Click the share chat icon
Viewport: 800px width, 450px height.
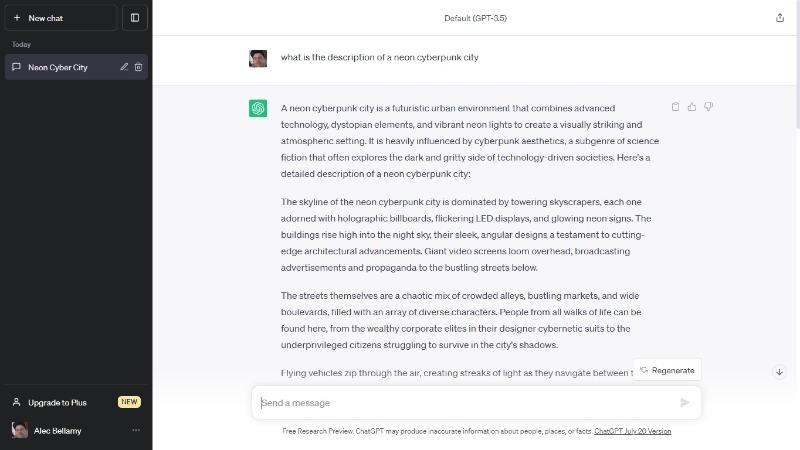[780, 18]
